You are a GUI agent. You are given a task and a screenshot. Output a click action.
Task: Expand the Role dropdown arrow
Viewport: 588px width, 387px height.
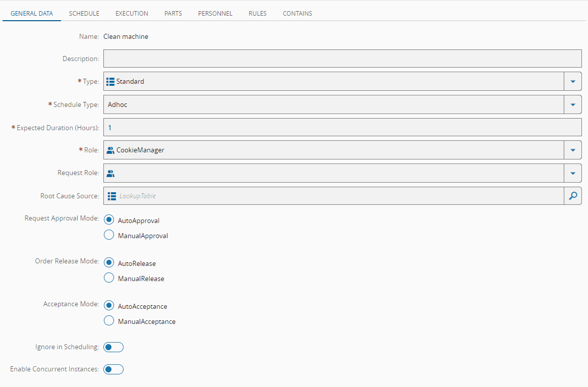coord(572,150)
